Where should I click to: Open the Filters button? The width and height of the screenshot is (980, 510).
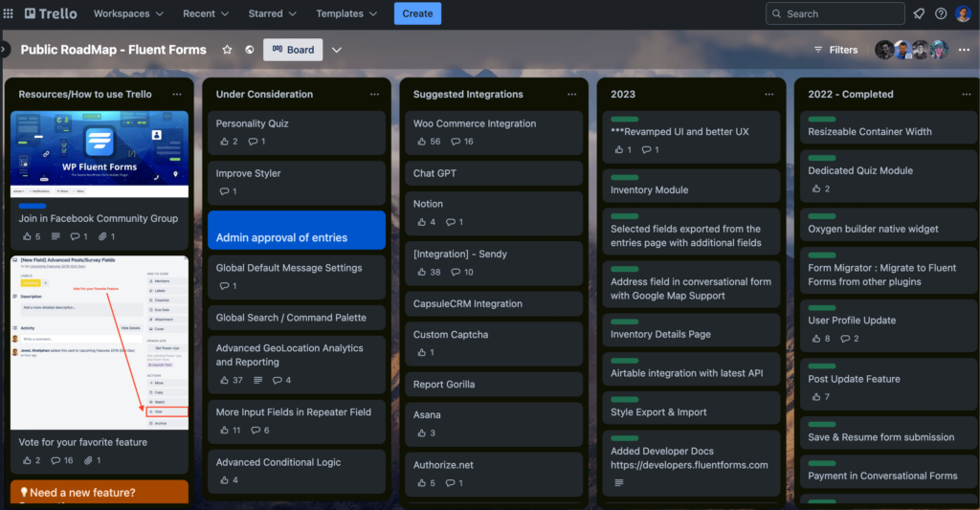[x=835, y=50]
